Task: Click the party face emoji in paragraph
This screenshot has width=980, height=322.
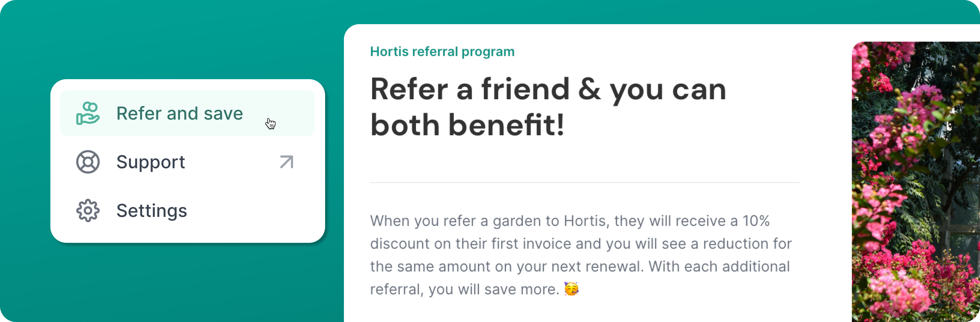Action: pyautogui.click(x=571, y=289)
